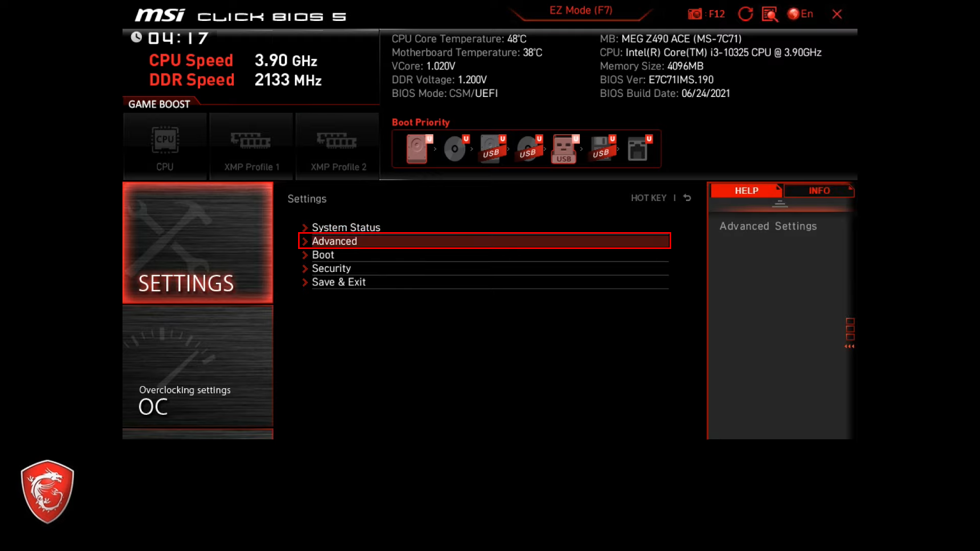This screenshot has height=551, width=980.
Task: Select the HELP tab
Action: coord(746,190)
